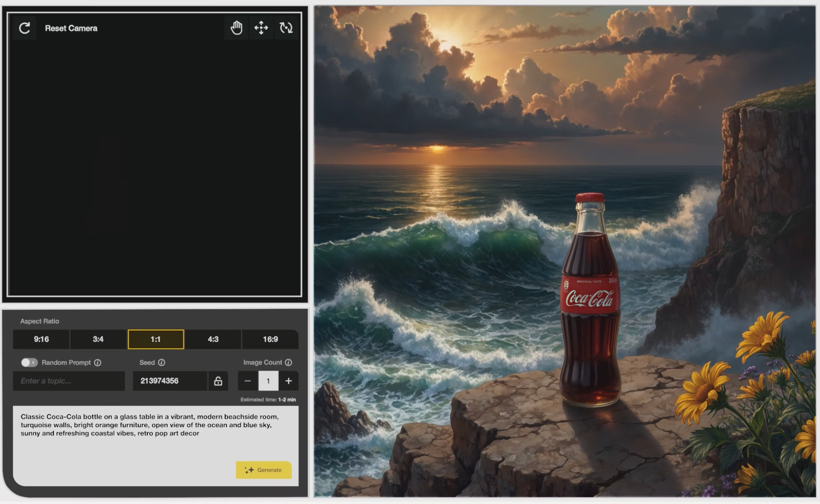This screenshot has width=820, height=504.
Task: Select the hand pan tool
Action: [x=236, y=28]
